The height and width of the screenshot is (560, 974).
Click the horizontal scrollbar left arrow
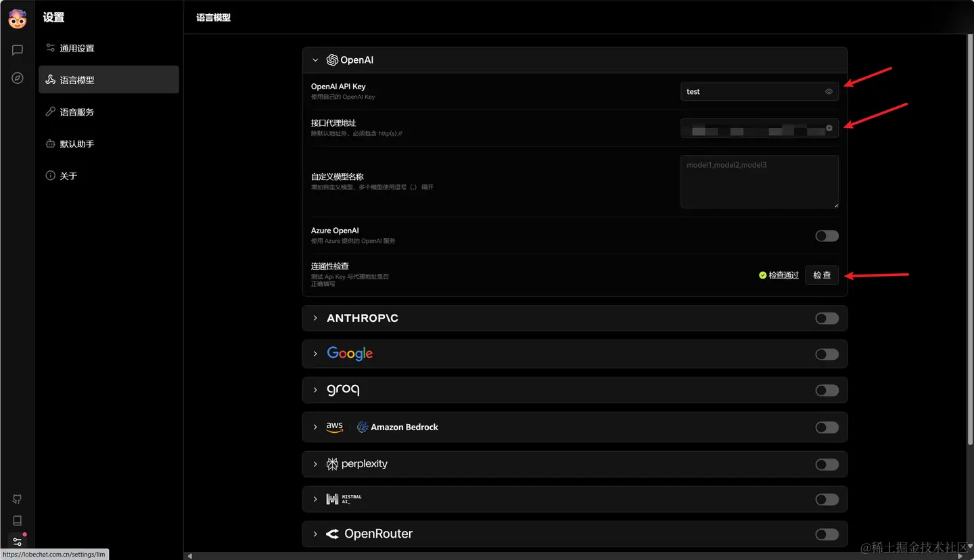pyautogui.click(x=190, y=556)
